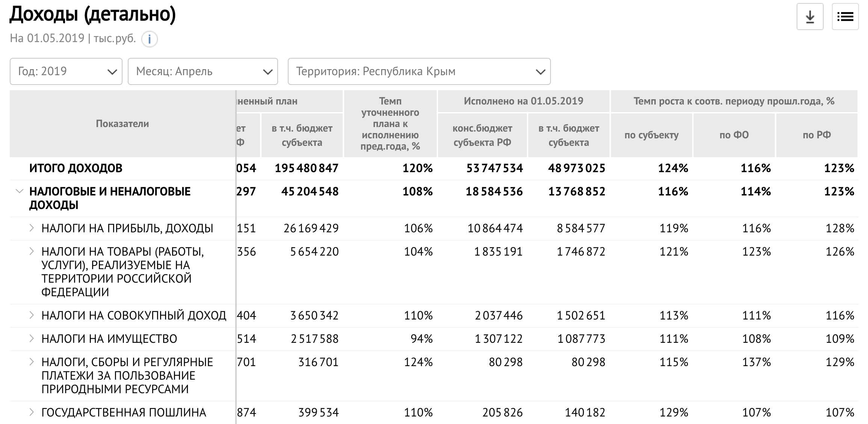Expand НАЛОГИ НА ПРИБЫЛЬ, ДОХОДЫ row
868x424 pixels.
32,228
